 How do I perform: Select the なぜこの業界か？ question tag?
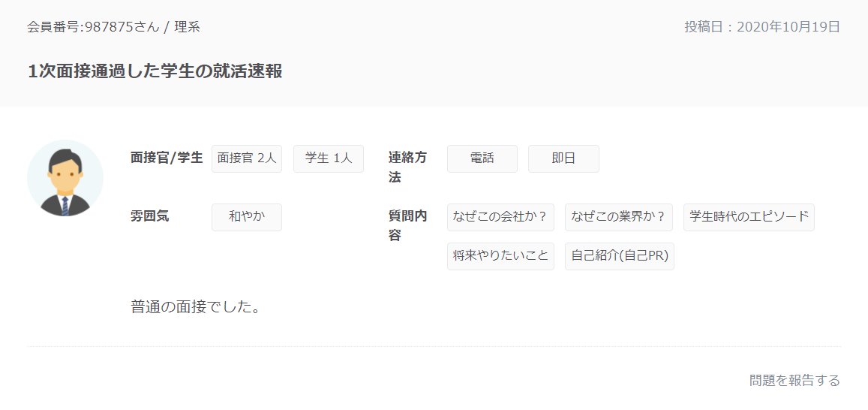619,217
